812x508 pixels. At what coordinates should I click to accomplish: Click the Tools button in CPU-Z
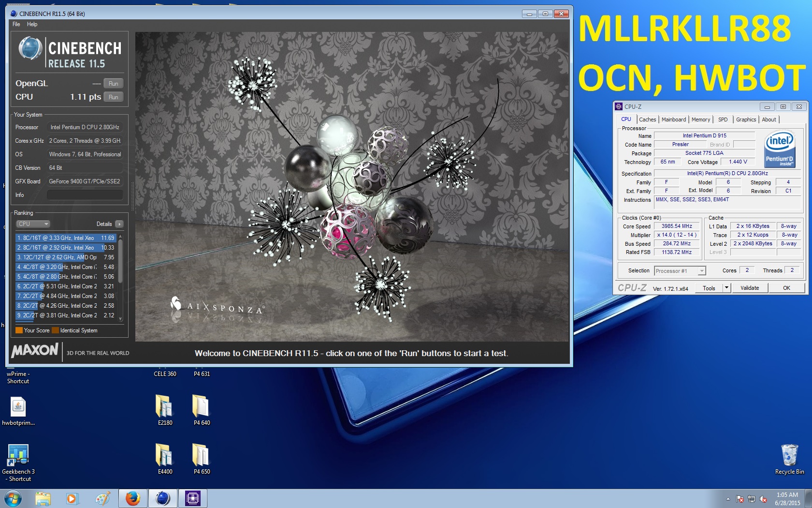tap(709, 288)
